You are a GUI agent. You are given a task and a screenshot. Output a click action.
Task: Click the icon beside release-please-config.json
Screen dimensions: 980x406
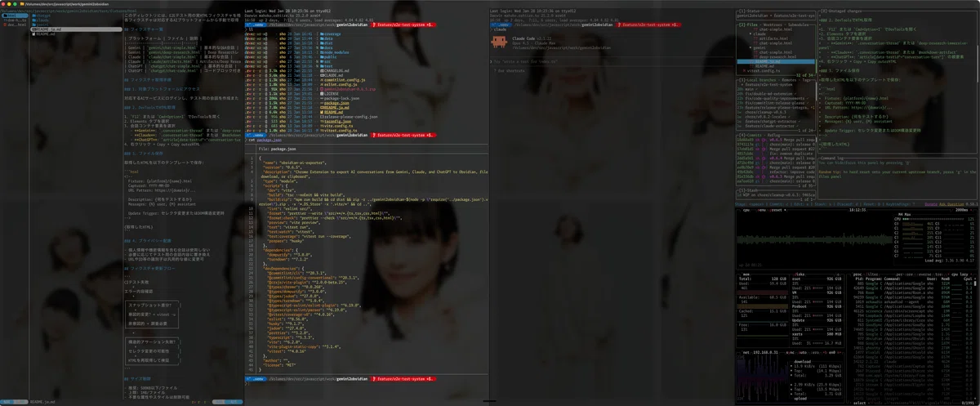[322, 117]
